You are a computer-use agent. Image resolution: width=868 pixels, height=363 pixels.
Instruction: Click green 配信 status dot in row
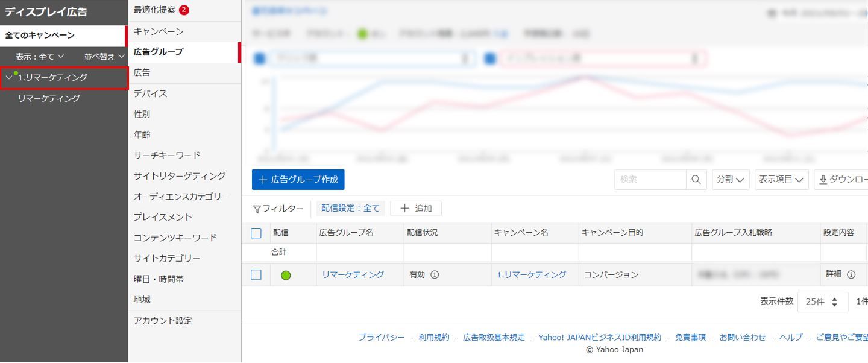pyautogui.click(x=286, y=276)
